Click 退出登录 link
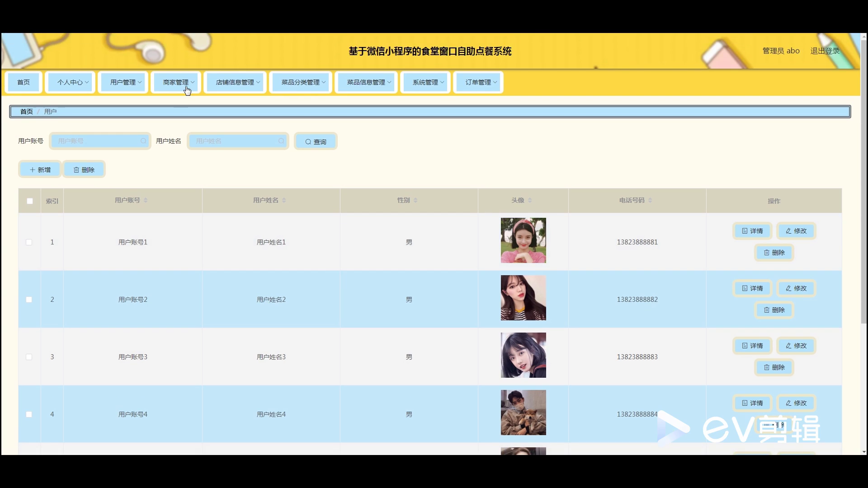This screenshot has width=868, height=488. coord(825,51)
